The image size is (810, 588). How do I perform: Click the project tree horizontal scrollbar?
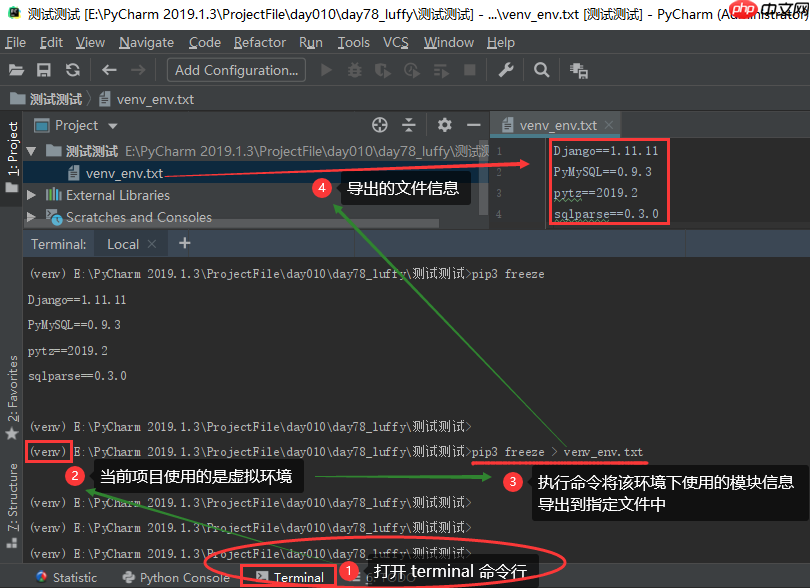coord(232,224)
